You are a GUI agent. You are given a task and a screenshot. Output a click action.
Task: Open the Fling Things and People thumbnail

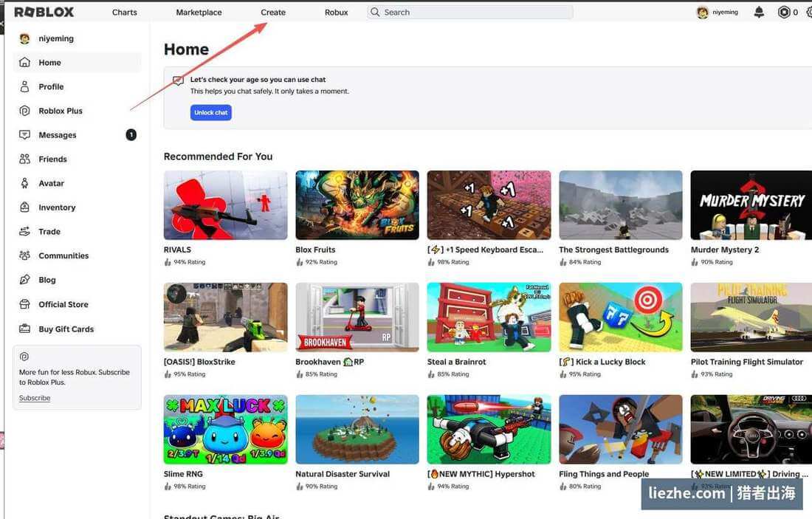(x=621, y=430)
